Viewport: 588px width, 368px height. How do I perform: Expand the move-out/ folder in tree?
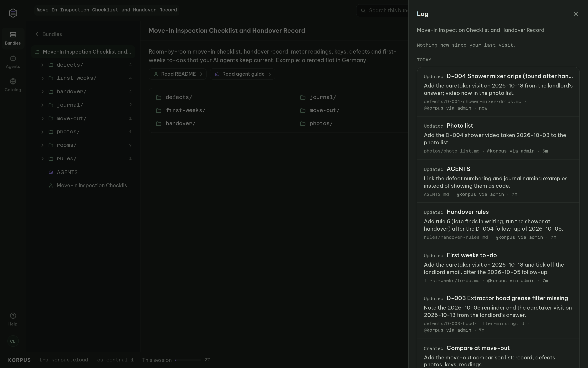[x=42, y=118]
